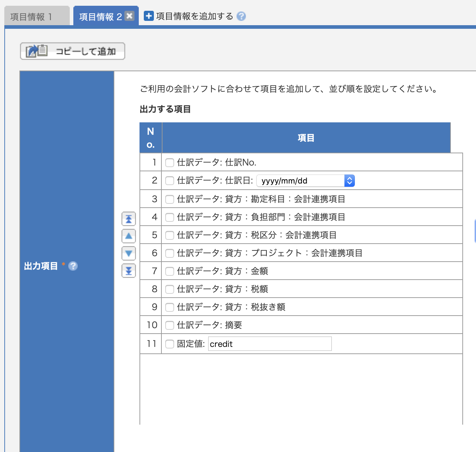476x452 pixels.
Task: Click the コピーして追加 button label
Action: click(86, 51)
